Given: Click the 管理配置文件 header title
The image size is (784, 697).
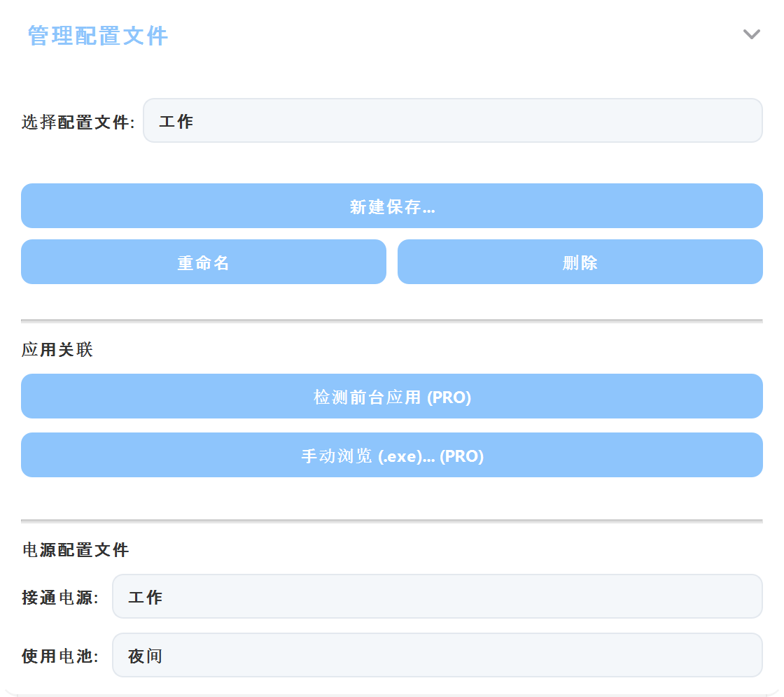Looking at the screenshot, I should (97, 36).
